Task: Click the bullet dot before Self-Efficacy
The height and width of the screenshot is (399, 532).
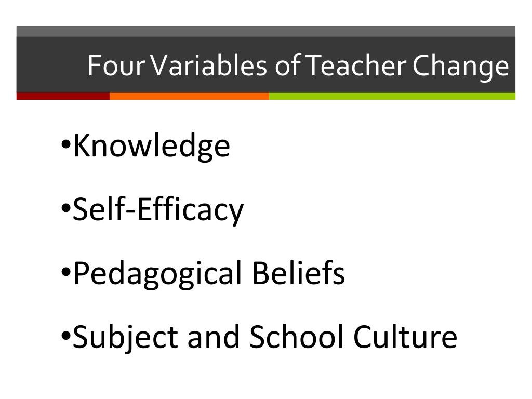Action: coord(66,208)
